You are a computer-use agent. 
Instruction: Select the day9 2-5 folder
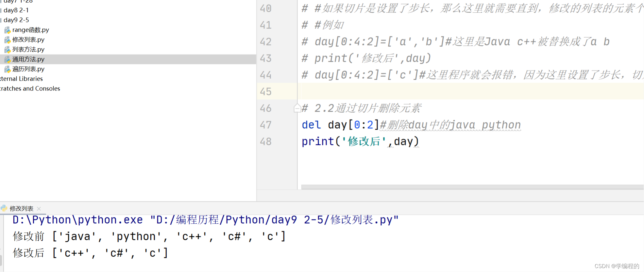pyautogui.click(x=16, y=20)
